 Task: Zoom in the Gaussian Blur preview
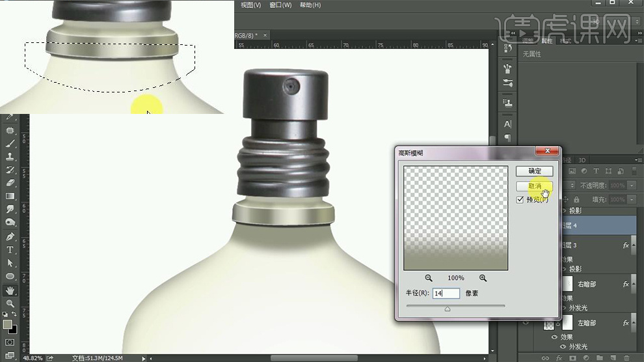click(483, 278)
